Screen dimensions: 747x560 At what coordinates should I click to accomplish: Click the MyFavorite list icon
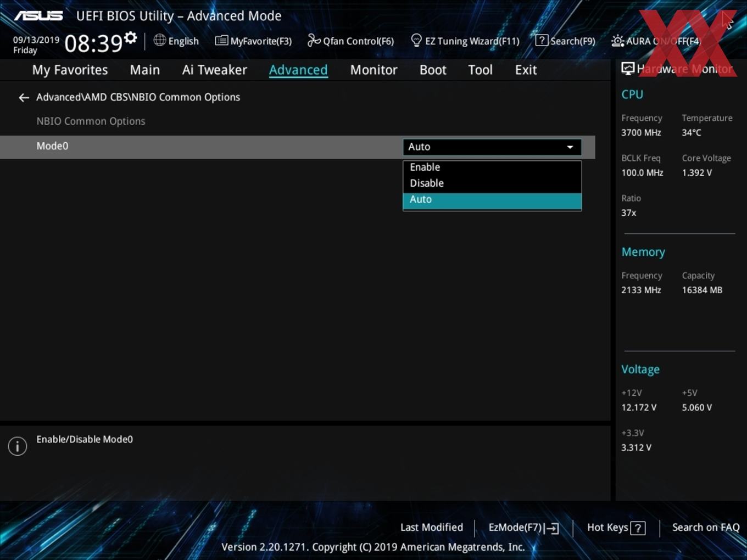pos(221,41)
